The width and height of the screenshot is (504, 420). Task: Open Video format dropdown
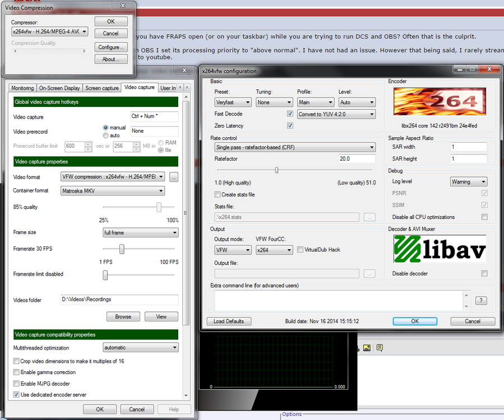pos(113,176)
